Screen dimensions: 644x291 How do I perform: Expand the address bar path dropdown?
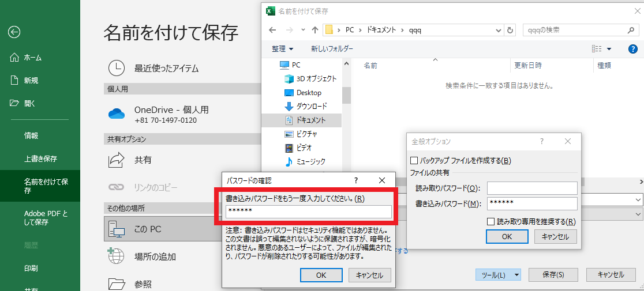click(x=498, y=30)
